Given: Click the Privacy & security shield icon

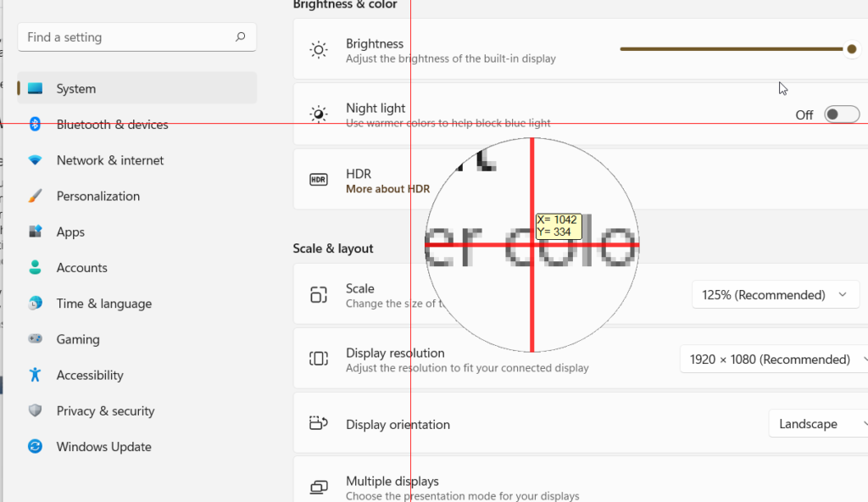Looking at the screenshot, I should click(35, 410).
